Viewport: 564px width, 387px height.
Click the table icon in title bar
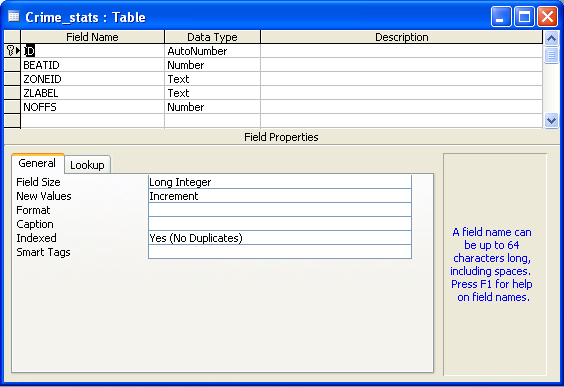tap(14, 17)
